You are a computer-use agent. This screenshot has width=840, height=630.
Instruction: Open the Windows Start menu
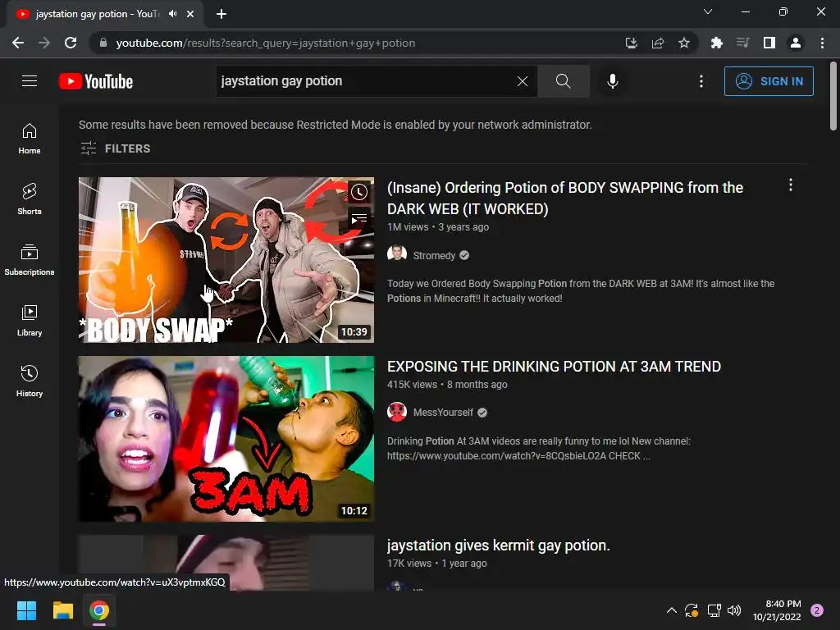point(26,610)
